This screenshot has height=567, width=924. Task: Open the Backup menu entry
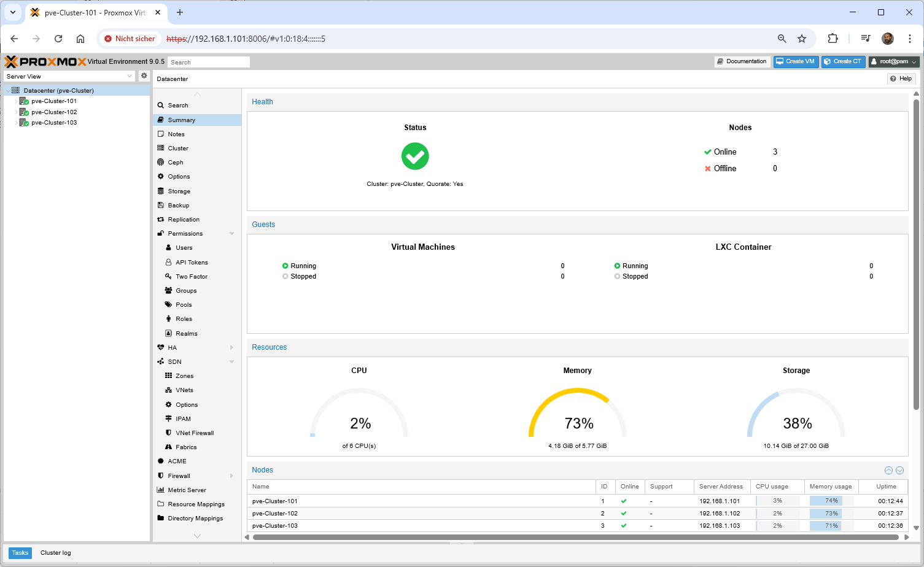[178, 206]
